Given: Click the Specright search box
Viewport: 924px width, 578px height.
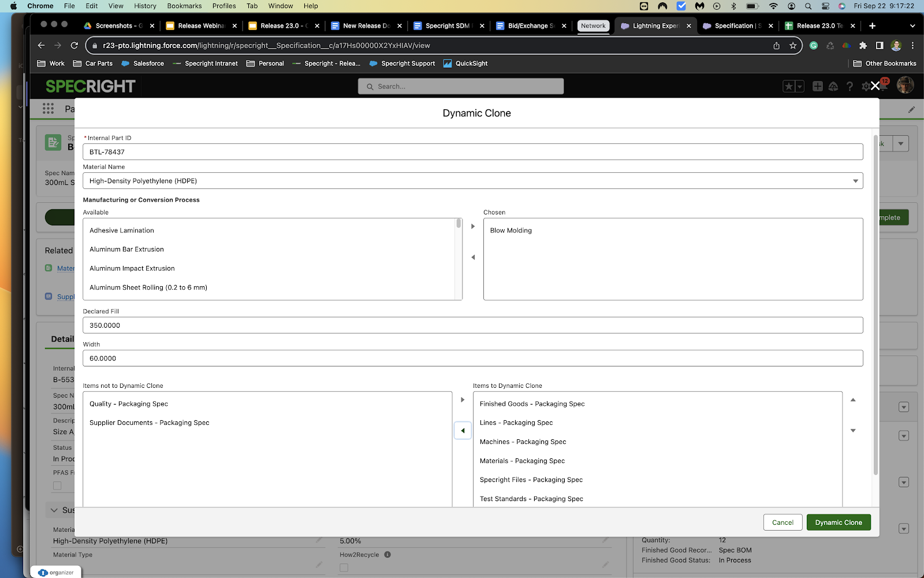Looking at the screenshot, I should click(461, 86).
